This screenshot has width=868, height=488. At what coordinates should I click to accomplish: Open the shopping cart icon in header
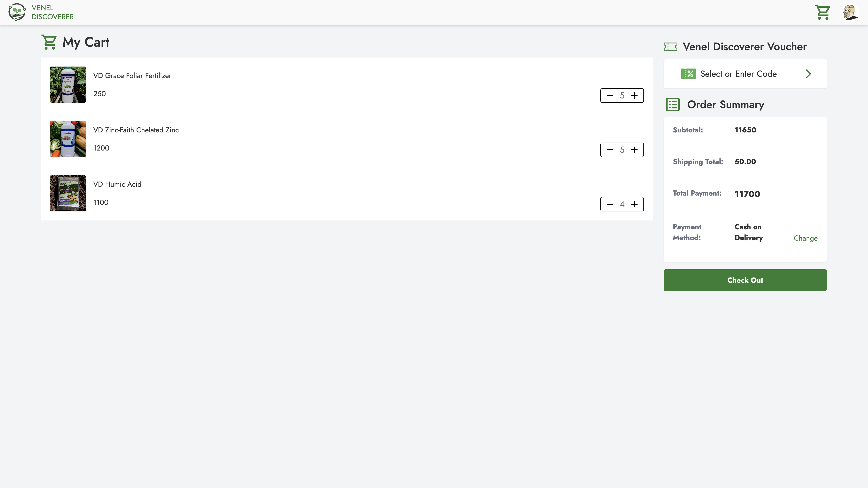coord(822,12)
